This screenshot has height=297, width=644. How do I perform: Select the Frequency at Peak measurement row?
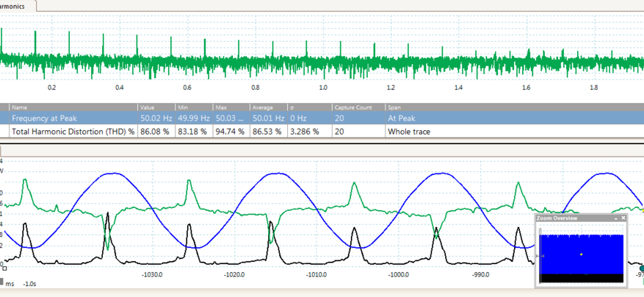pos(322,118)
